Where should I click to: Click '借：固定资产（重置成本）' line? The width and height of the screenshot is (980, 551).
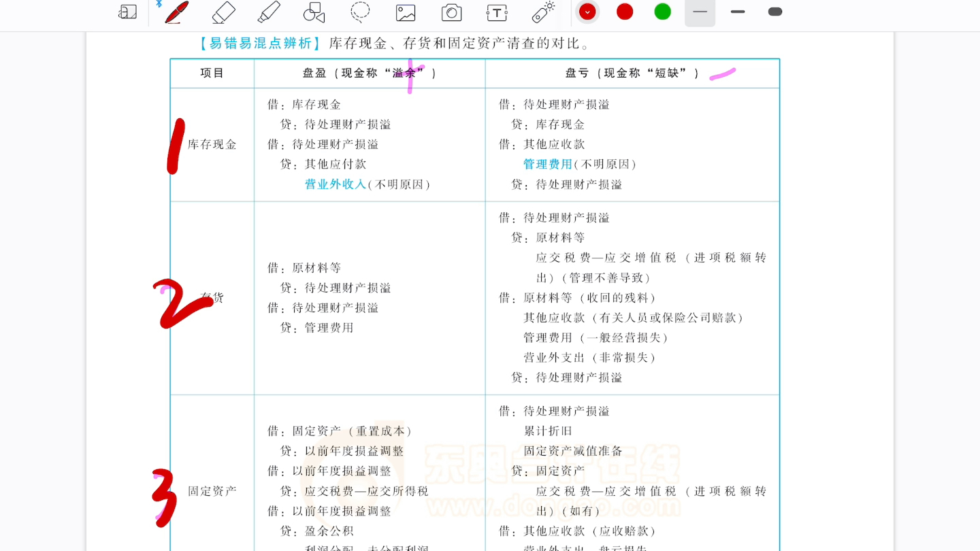point(340,431)
